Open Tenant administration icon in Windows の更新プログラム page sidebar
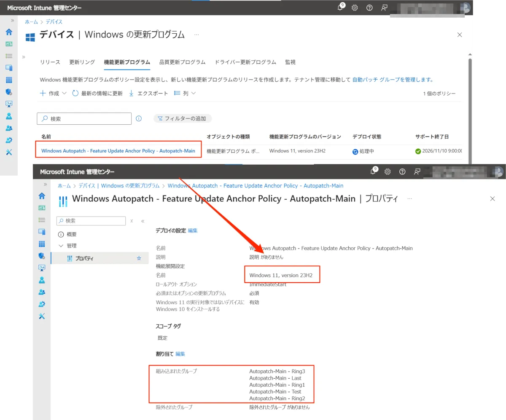Screen dimensions: 506x420 pos(9,140)
